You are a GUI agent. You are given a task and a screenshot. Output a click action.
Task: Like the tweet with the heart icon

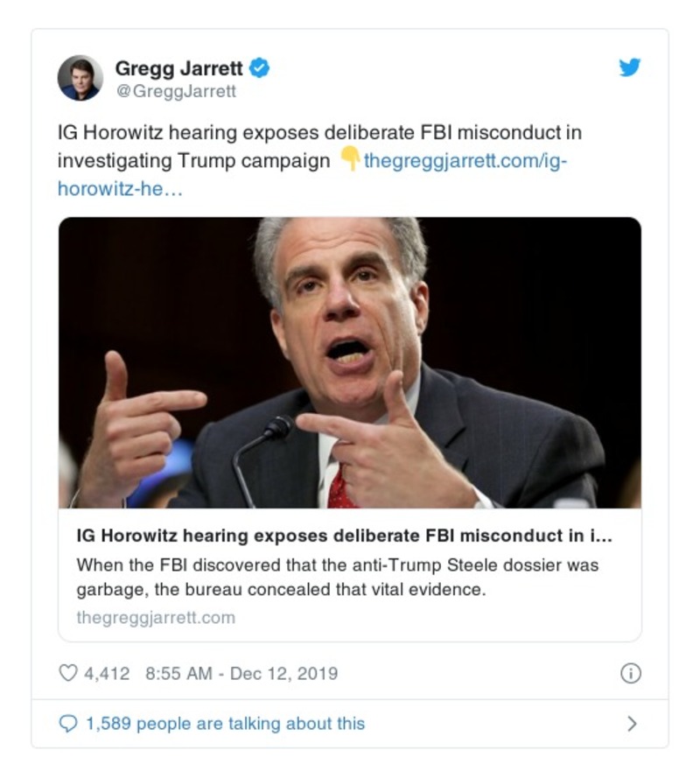(67, 673)
